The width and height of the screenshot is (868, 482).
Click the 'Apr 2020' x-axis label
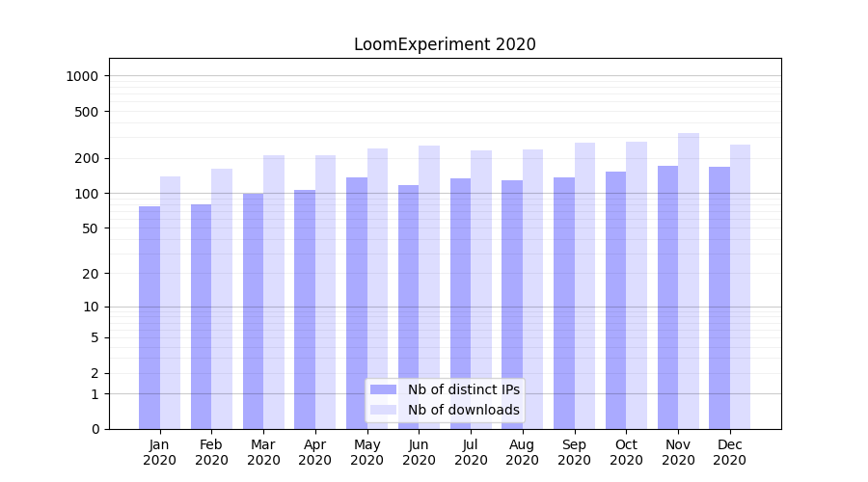click(x=315, y=452)
